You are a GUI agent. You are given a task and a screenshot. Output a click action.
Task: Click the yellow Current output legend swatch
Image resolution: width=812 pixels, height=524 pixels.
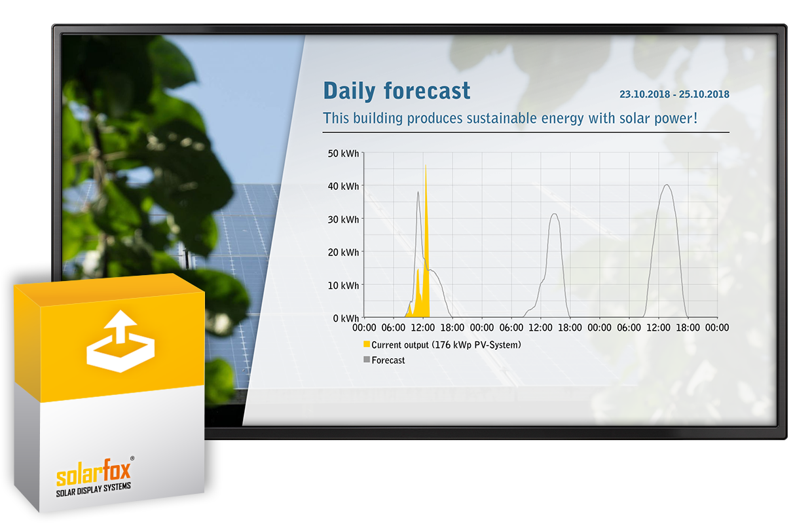[367, 345]
